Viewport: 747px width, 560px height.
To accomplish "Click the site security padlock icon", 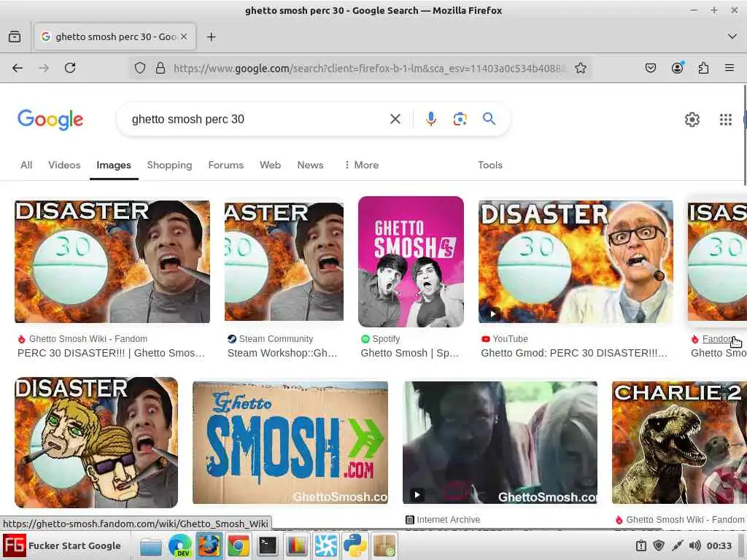I will 160,68.
